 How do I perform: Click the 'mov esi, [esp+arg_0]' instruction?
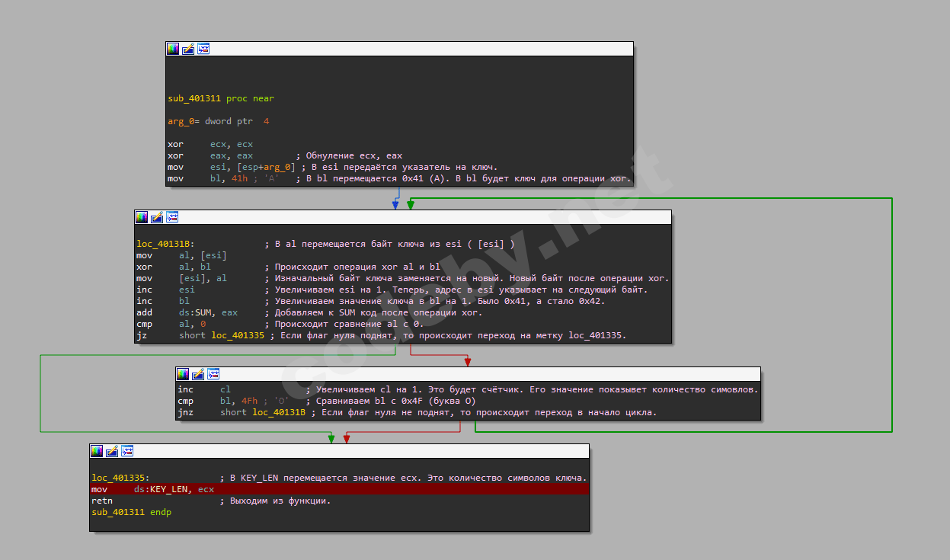(x=232, y=167)
